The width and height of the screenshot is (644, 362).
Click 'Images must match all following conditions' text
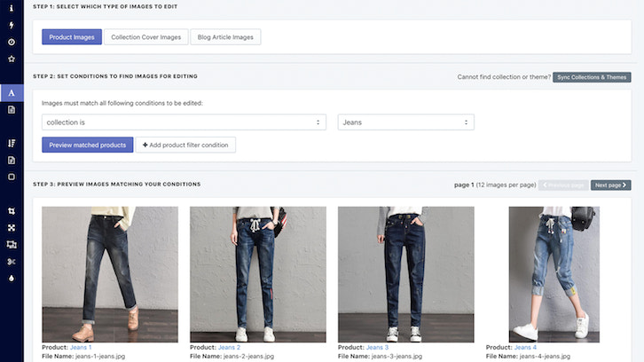click(122, 103)
